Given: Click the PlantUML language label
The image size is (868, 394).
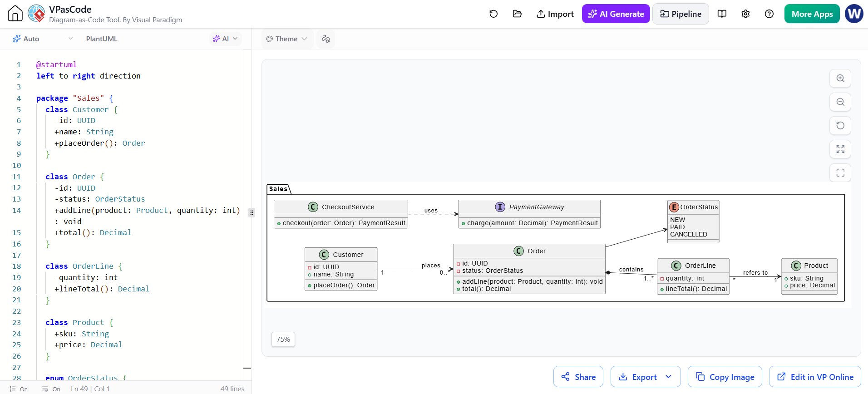Looking at the screenshot, I should point(102,39).
